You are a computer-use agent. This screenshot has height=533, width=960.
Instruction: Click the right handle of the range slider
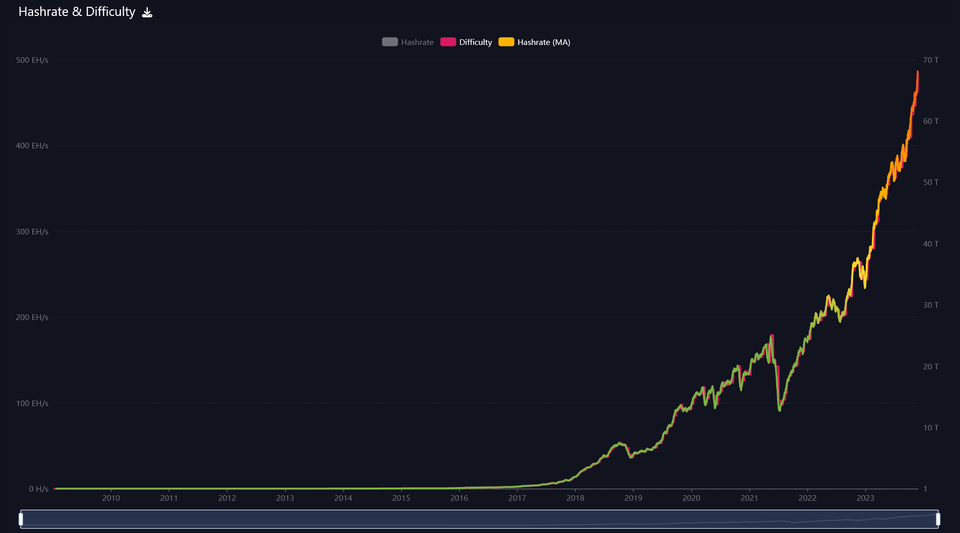(x=938, y=518)
